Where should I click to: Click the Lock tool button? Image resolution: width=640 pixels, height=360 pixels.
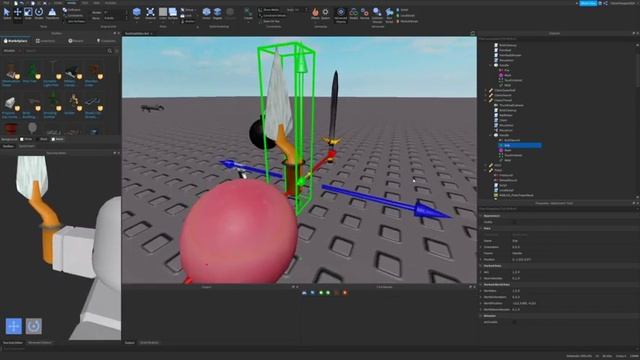click(x=187, y=16)
